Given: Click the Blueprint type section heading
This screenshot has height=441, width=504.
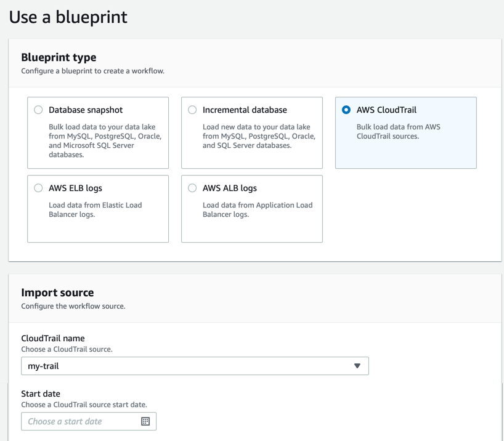Looking at the screenshot, I should point(59,57).
